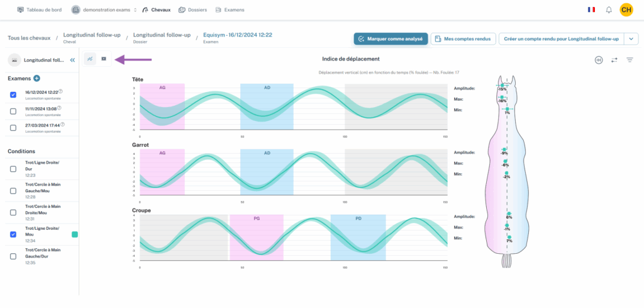This screenshot has height=308, width=644.
Task: Go to the Dossiers tab
Action: [x=192, y=10]
